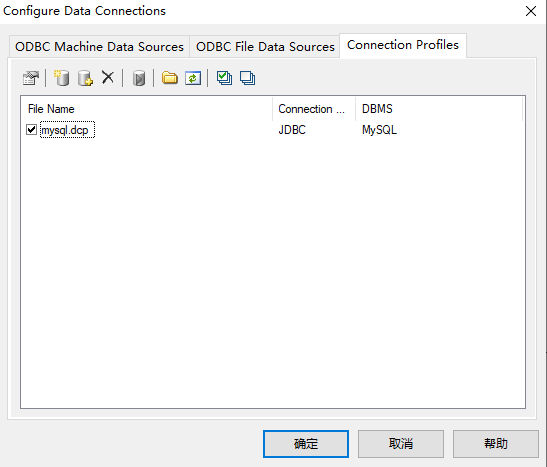The image size is (547, 467).
Task: Click the 帮助 (Help) button
Action: pos(496,444)
